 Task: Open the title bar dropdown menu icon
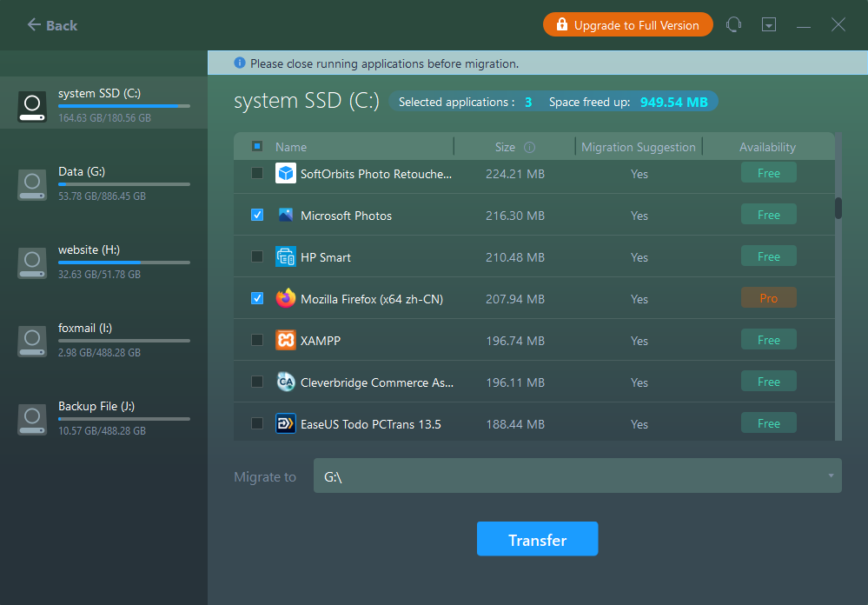click(769, 25)
